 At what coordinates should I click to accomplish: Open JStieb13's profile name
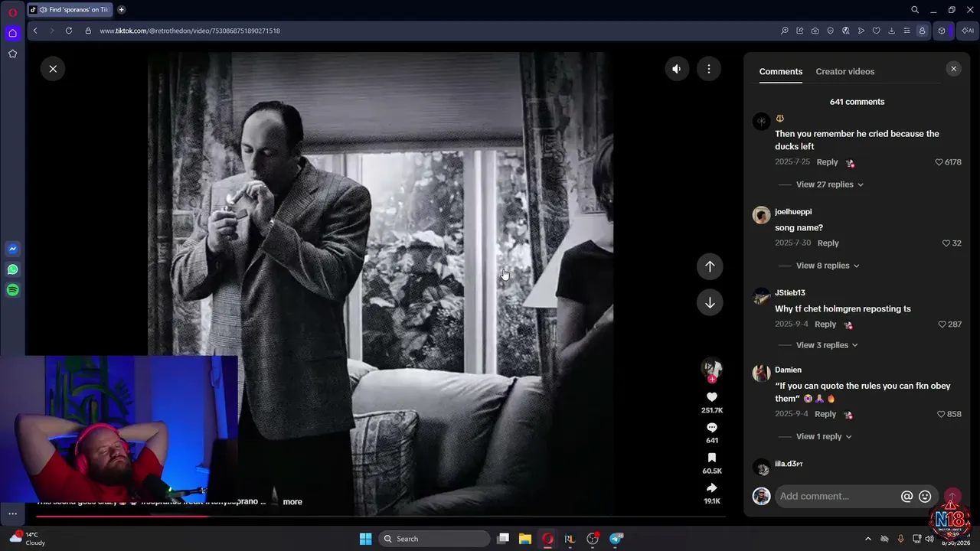[790, 293]
